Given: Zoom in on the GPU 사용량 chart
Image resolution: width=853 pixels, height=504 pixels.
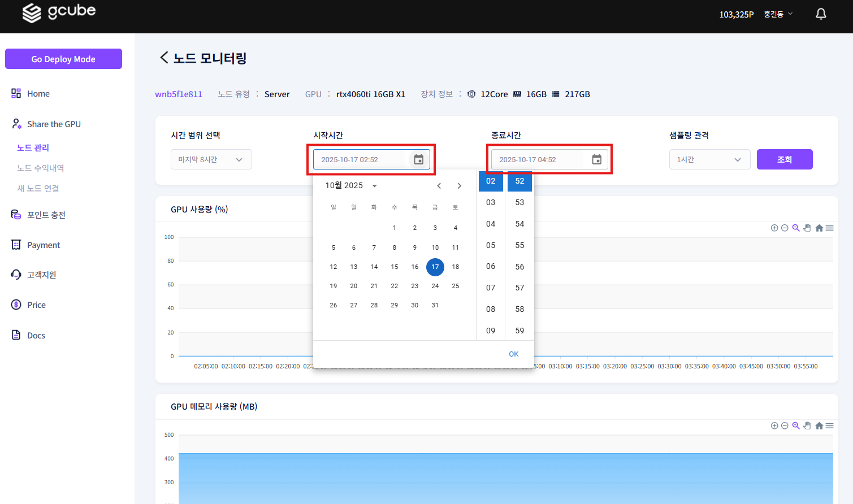Looking at the screenshot, I should 774,228.
